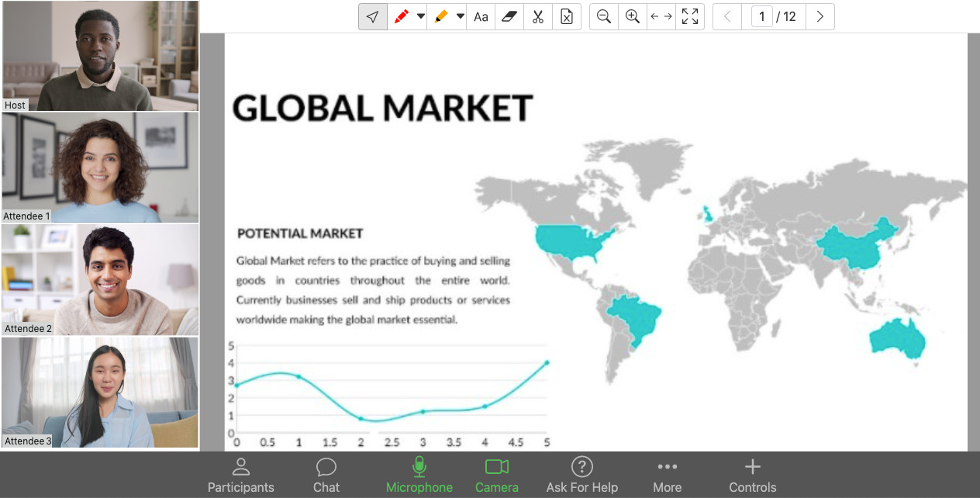Image resolution: width=980 pixels, height=498 pixels.
Task: Select the Attendee 3 video thumbnail
Action: click(x=100, y=393)
